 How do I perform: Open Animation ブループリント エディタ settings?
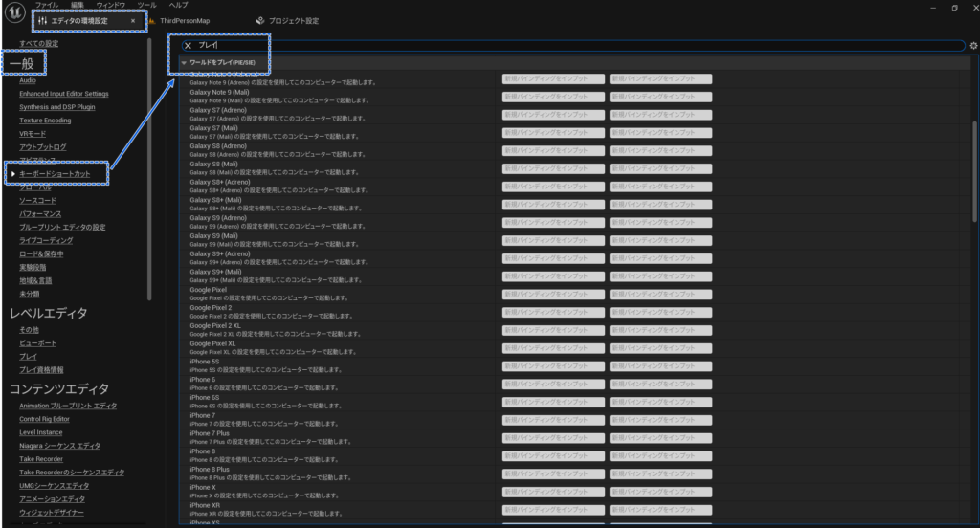[x=68, y=406]
